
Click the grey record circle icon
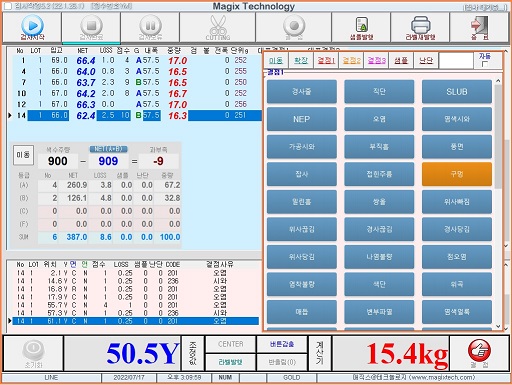tap(294, 25)
